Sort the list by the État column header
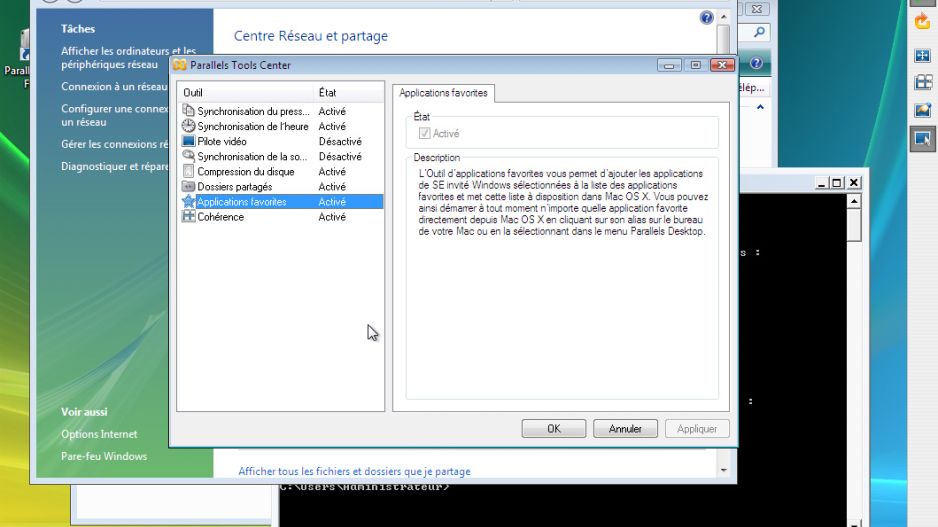 click(348, 92)
